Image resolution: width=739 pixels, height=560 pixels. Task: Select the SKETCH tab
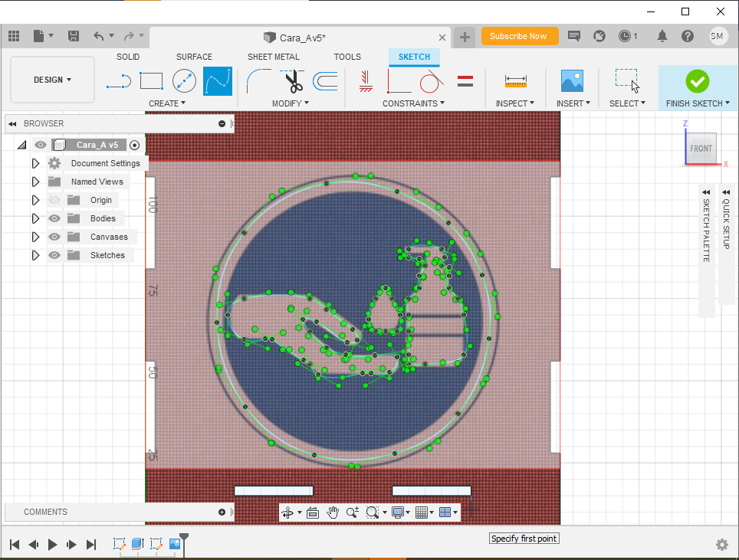[x=414, y=57]
